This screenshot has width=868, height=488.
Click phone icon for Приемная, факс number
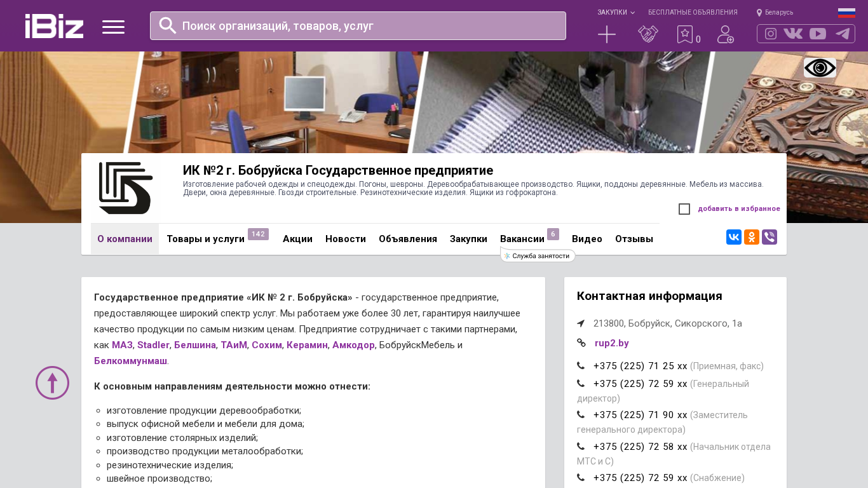point(581,366)
